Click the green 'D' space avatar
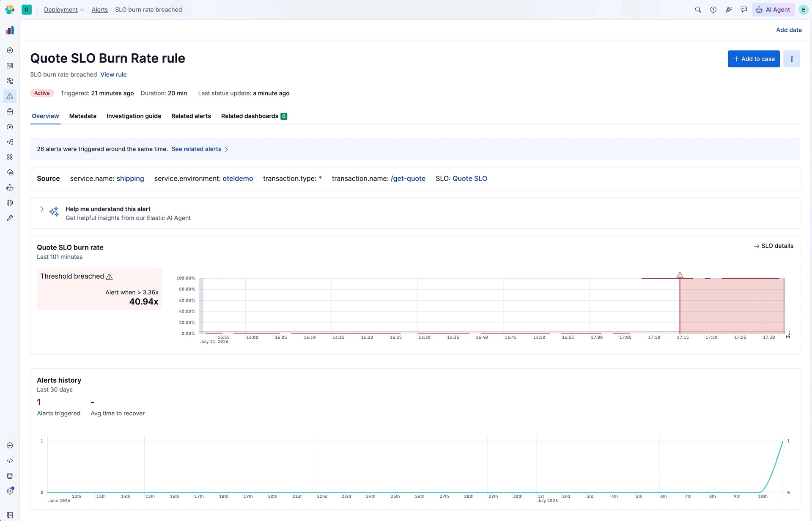 (x=27, y=9)
